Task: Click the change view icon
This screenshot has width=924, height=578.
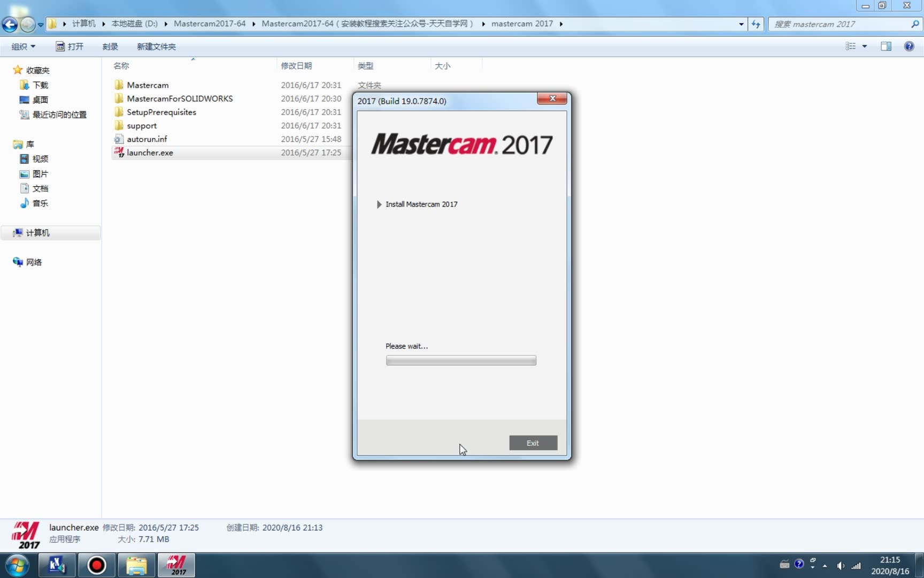Action: pos(851,47)
